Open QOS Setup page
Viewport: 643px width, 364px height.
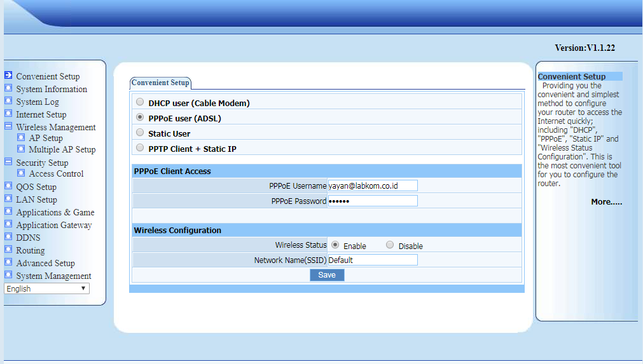[x=36, y=187]
